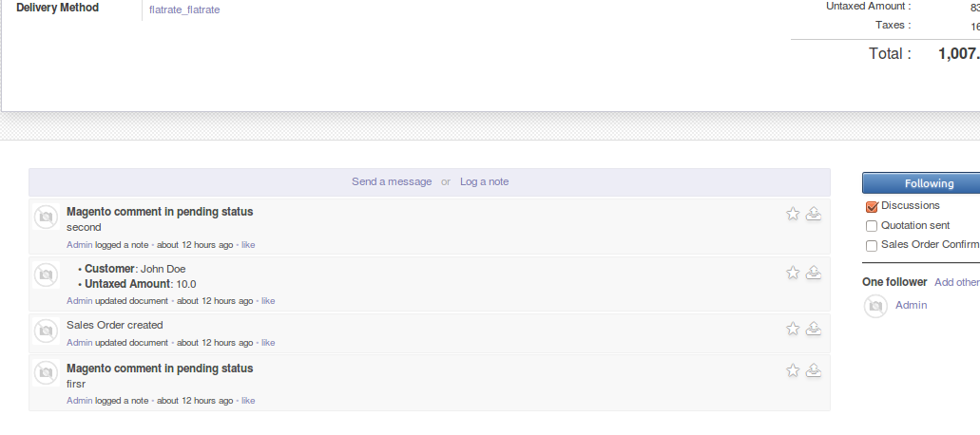
Task: Click Admin follower avatar image
Action: 875,306
